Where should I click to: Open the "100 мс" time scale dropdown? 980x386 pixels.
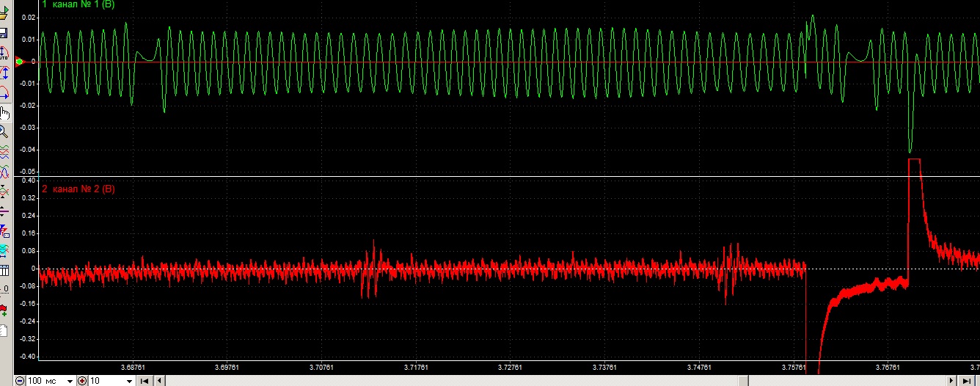pos(70,381)
